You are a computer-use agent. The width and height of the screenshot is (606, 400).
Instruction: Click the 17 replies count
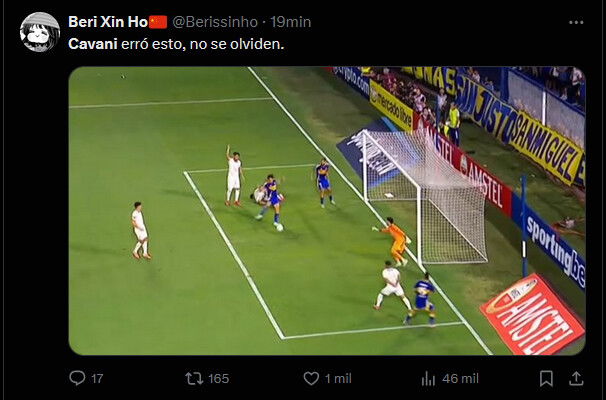pos(97,378)
